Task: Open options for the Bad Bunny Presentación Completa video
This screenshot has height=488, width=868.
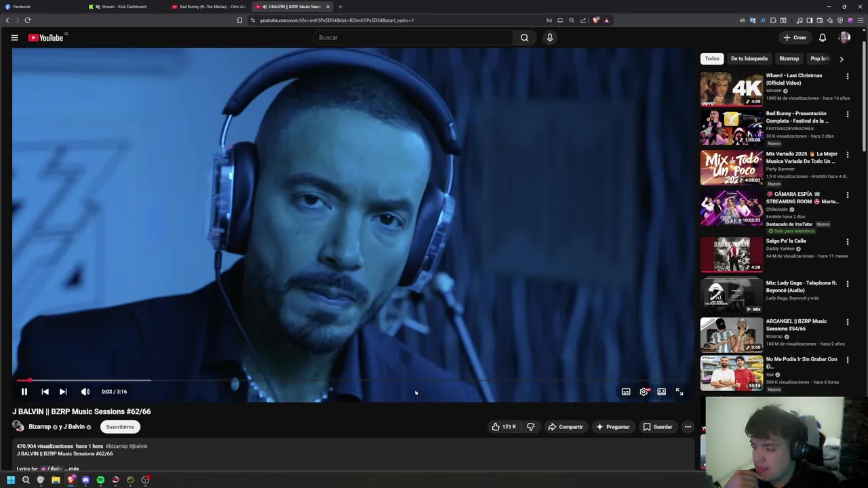Action: [x=847, y=115]
